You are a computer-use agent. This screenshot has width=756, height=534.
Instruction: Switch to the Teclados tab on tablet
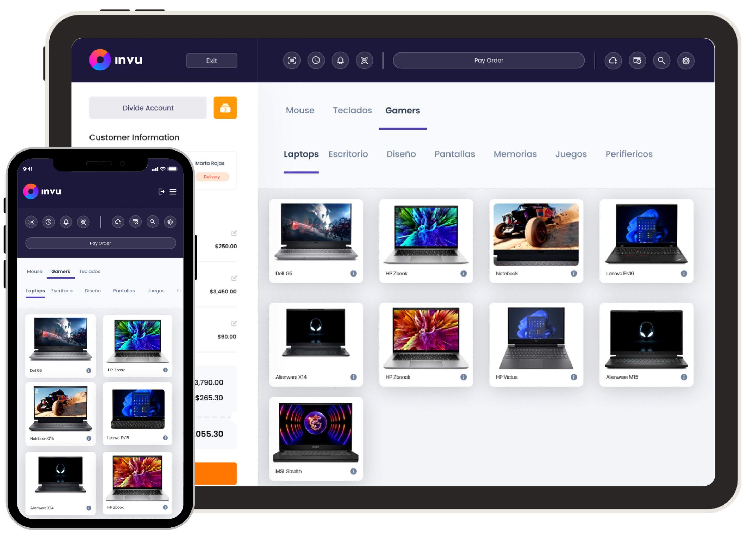pyautogui.click(x=352, y=110)
